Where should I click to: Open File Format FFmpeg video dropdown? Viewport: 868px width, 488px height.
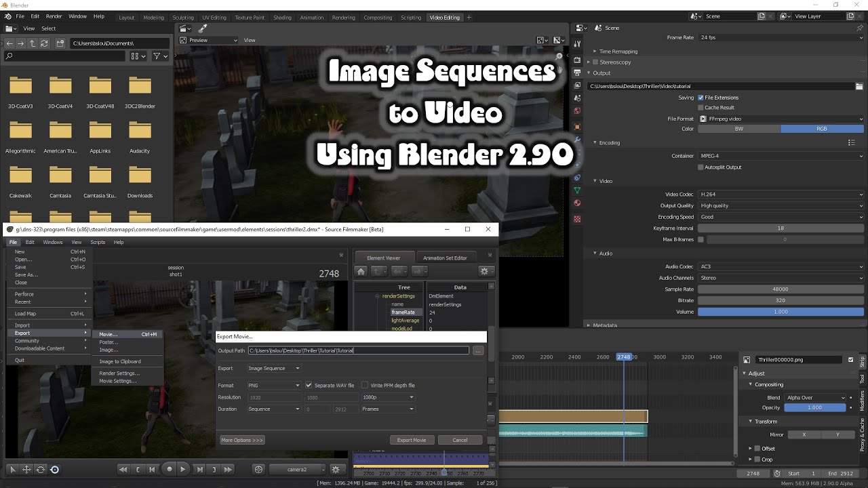coord(781,119)
